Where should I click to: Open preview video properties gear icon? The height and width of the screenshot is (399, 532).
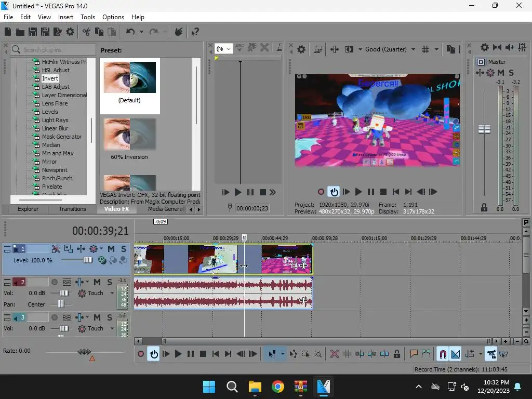(301, 49)
